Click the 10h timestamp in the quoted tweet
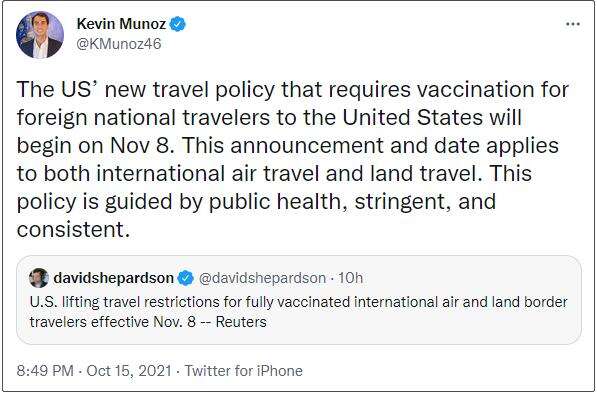Viewport: 597px width, 396px height. 350,278
